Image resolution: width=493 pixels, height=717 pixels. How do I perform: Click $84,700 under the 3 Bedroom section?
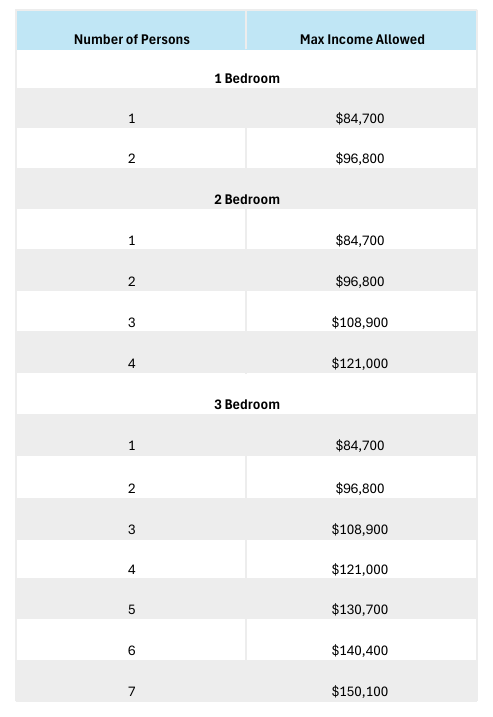pos(360,445)
